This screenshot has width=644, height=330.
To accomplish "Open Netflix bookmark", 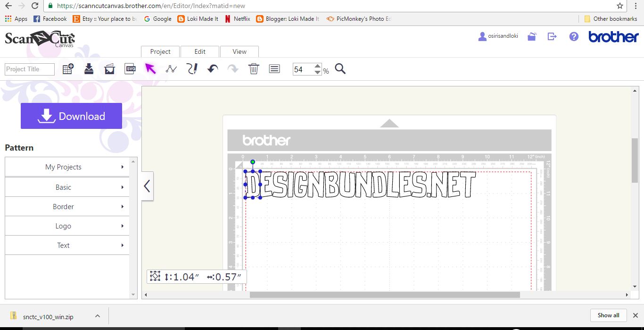I will (237, 19).
